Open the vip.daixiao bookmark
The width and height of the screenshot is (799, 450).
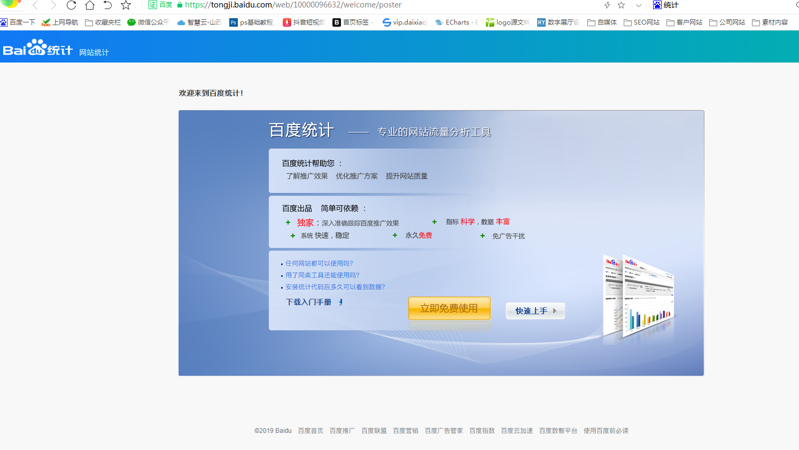pyautogui.click(x=405, y=22)
